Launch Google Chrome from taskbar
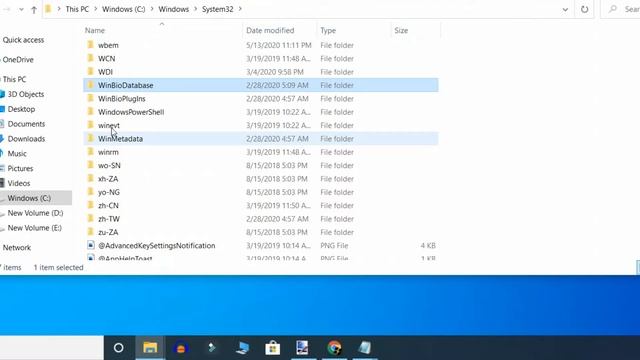This screenshot has width=640, height=360. [334, 348]
